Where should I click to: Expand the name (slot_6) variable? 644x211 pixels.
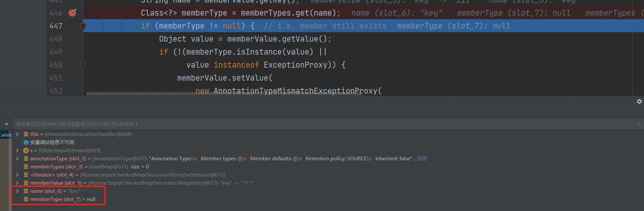17,191
